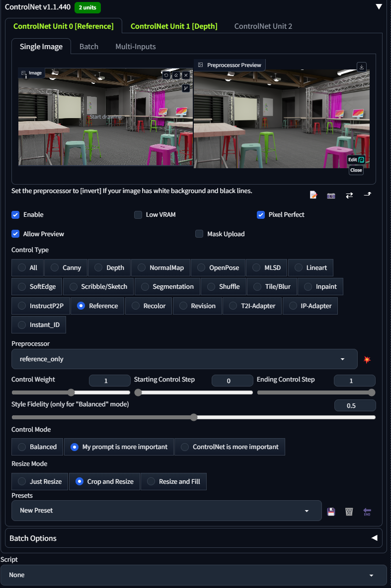391x588 pixels.
Task: Click the send dimensions upward arrow icon
Action: [367, 195]
